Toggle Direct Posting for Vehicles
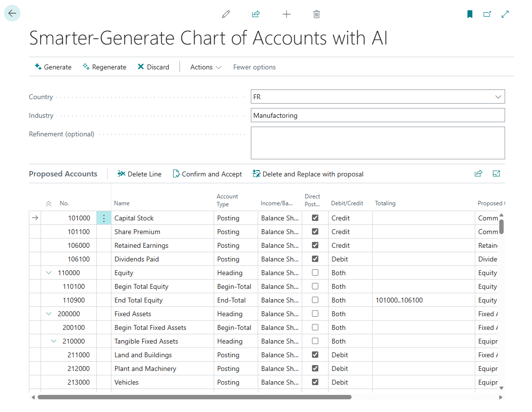Screen dimensions: 532x412 click(315, 382)
